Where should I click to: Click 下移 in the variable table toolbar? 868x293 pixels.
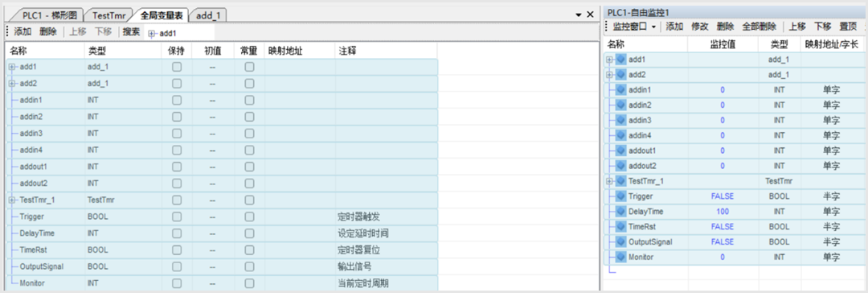coord(104,32)
